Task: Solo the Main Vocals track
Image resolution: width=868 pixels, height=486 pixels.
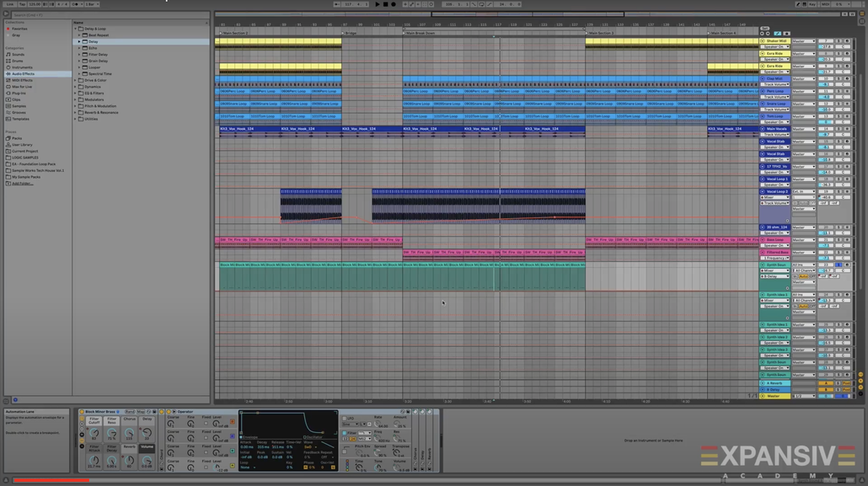Action: (839, 129)
